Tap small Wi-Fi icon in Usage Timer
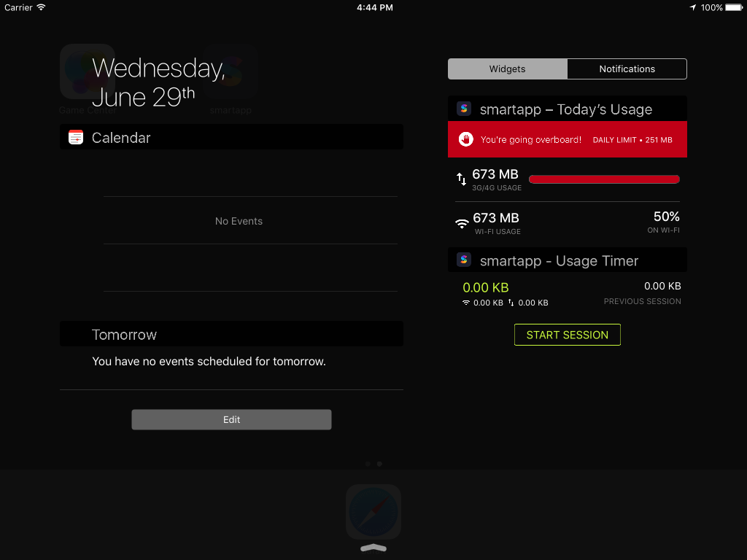Viewport: 747px width, 560px height. point(466,303)
